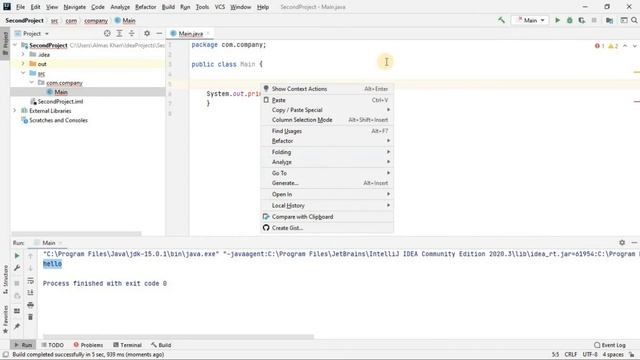Select SecondProject.iml file
The height and width of the screenshot is (360, 640).
60,101
